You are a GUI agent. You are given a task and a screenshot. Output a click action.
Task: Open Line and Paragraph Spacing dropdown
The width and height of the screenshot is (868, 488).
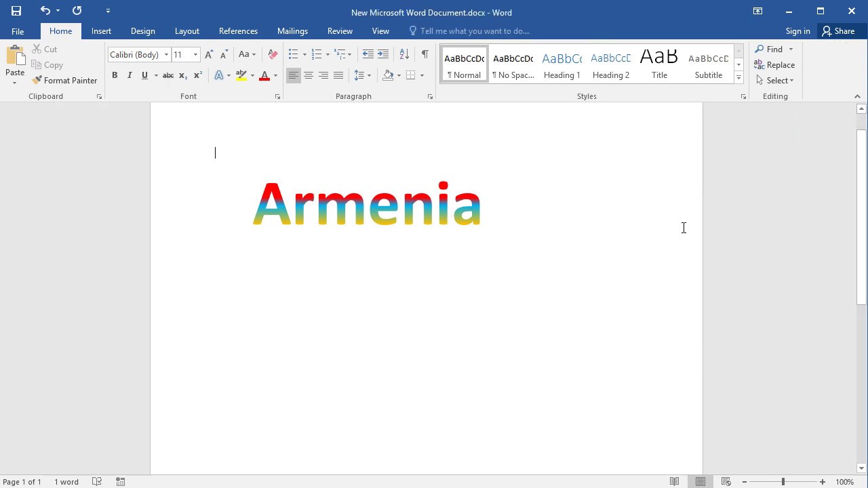click(x=362, y=75)
